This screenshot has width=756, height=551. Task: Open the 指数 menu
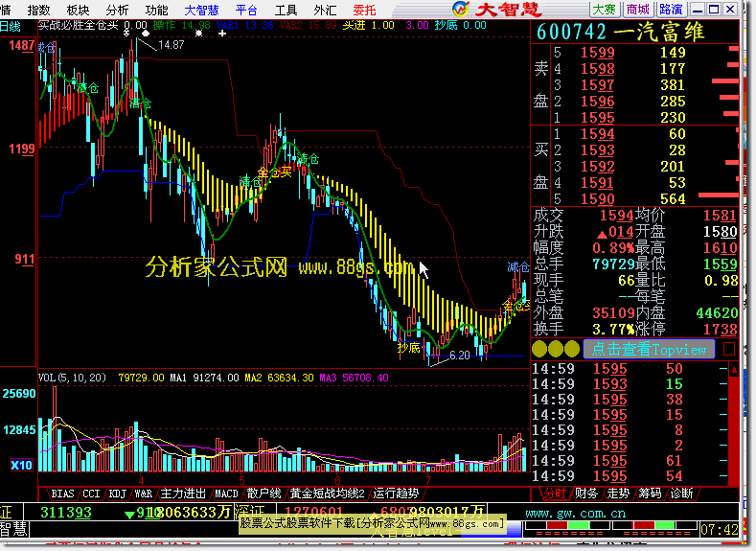(38, 10)
